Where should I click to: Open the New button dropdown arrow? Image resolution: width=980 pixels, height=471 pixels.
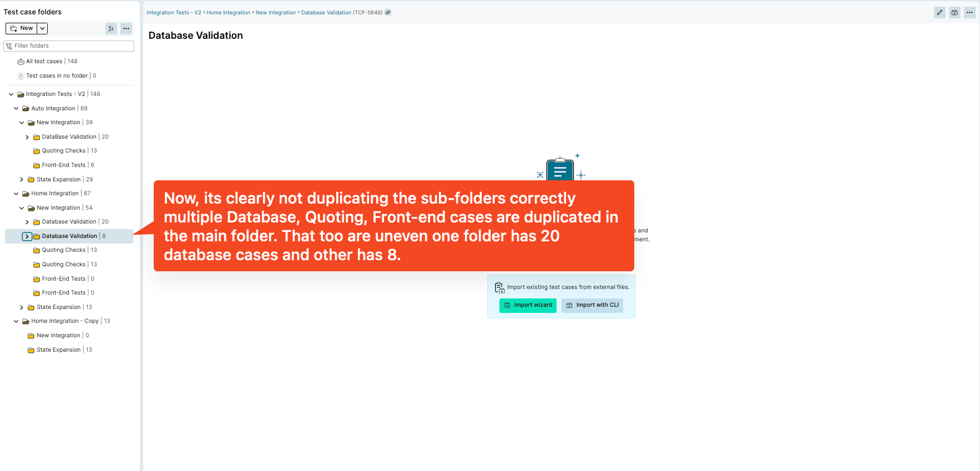42,28
